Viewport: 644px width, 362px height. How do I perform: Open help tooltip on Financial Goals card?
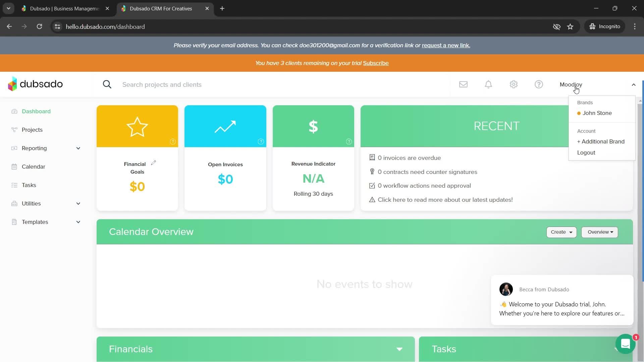coord(173,141)
